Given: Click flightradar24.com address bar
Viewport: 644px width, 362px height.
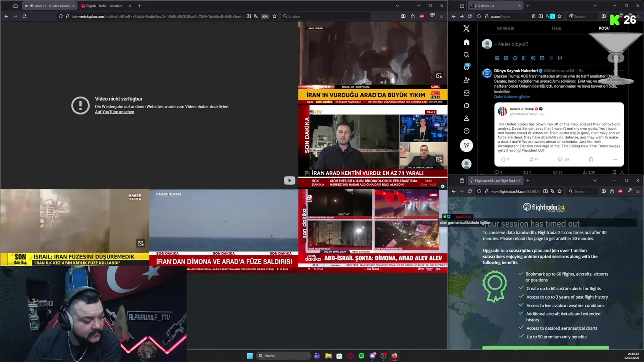Looking at the screenshot, I should pos(520,191).
